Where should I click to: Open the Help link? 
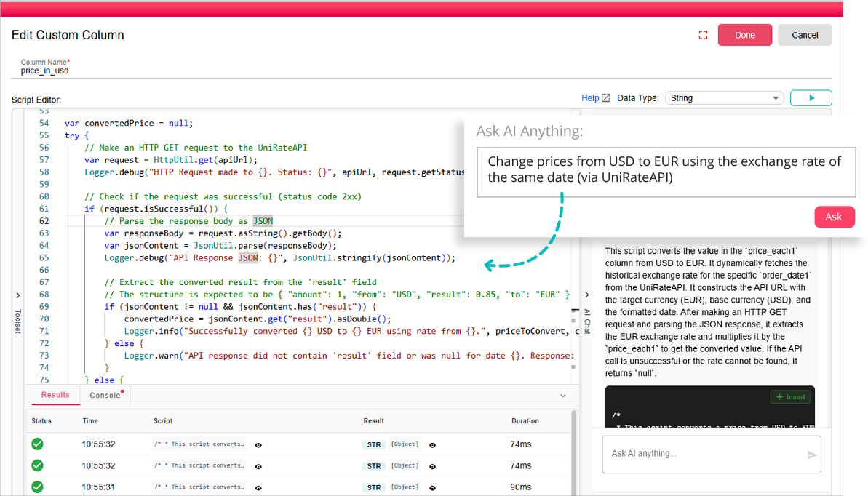589,98
